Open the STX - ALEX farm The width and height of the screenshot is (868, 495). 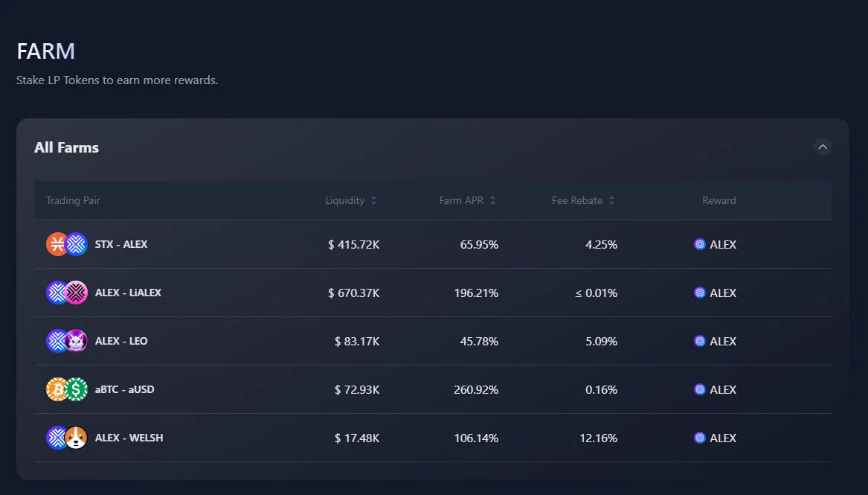tap(432, 244)
